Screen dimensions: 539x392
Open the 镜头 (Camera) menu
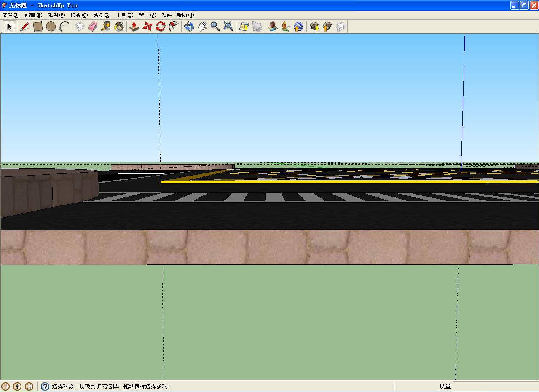tap(79, 15)
